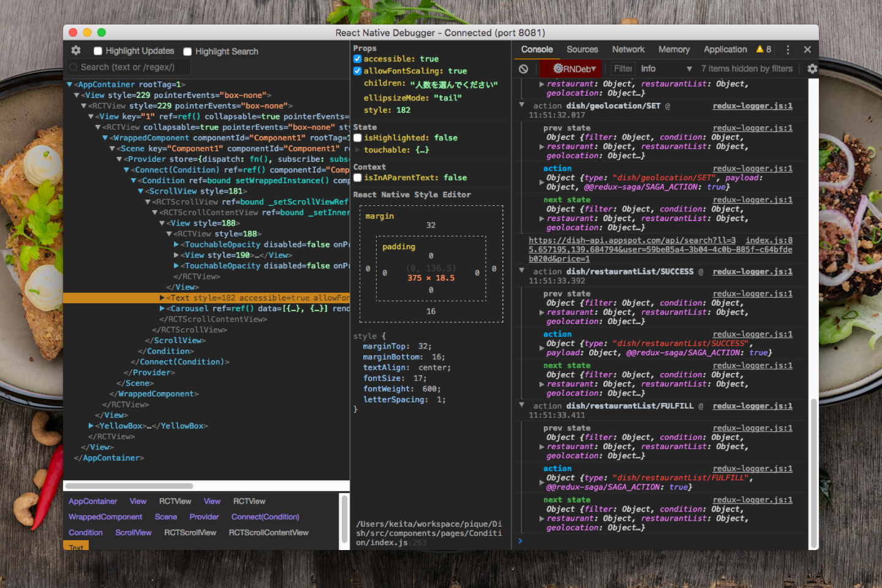Screen dimensions: 882x588
Task: Open the redux-logger.js:1 source link
Action: 752,105
